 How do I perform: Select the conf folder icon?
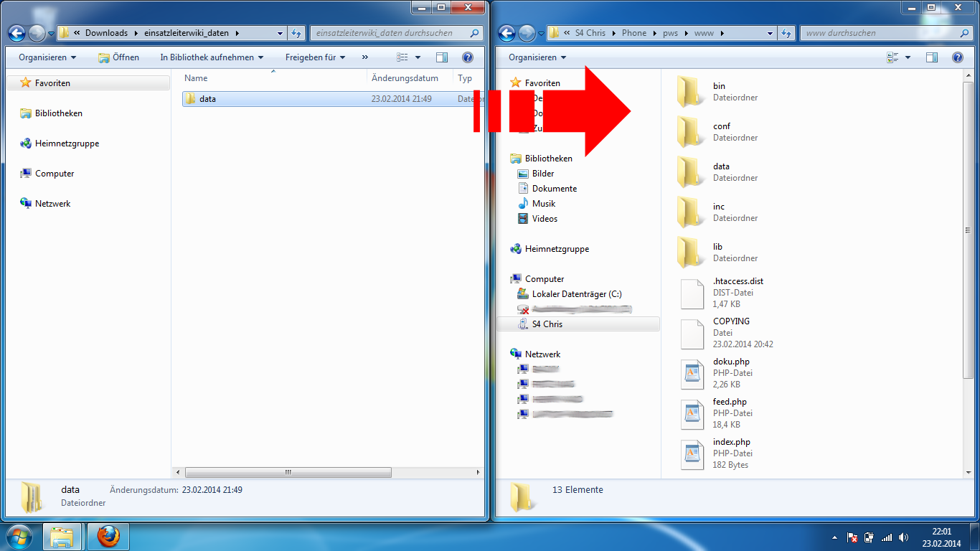point(690,131)
